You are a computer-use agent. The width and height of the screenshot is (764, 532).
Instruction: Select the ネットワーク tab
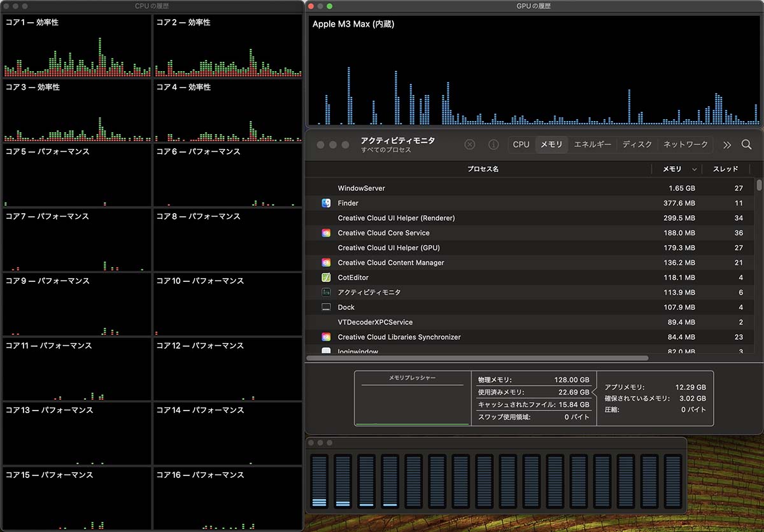pyautogui.click(x=685, y=144)
